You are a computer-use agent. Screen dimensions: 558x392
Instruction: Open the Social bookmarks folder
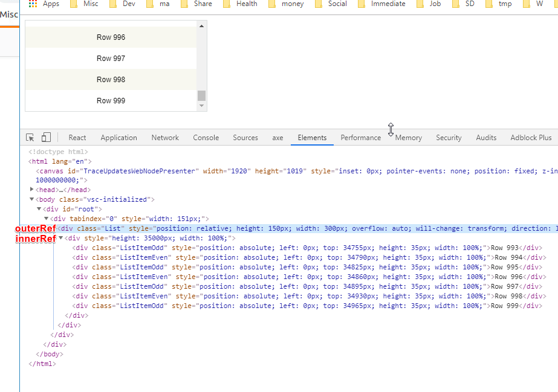pyautogui.click(x=331, y=4)
